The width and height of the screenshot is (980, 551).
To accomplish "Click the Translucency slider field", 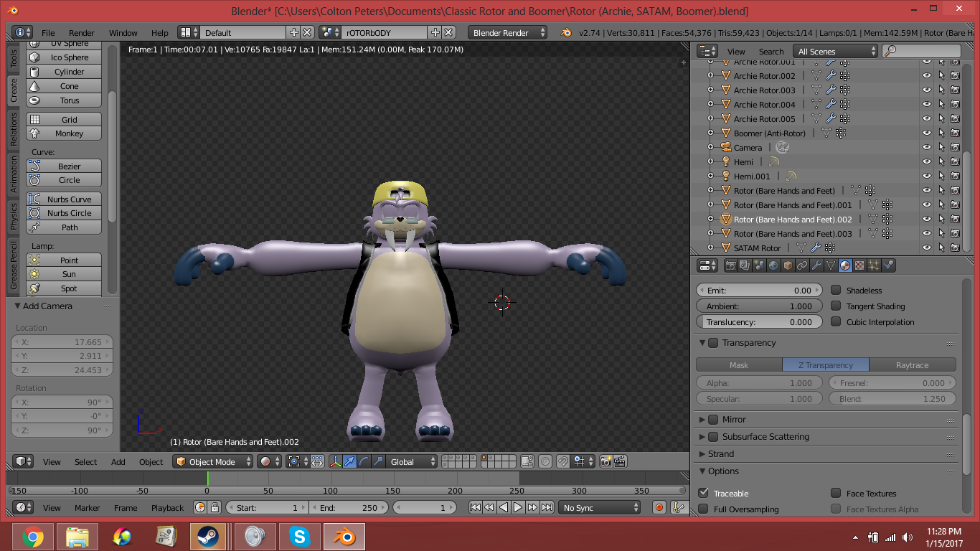I will click(758, 322).
